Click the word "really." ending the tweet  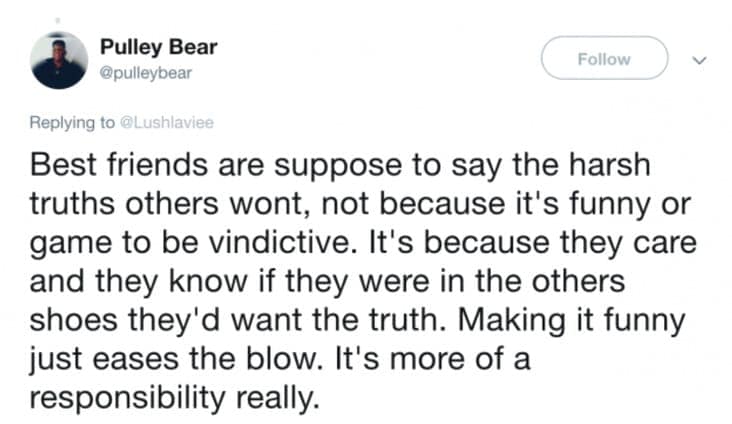(x=278, y=398)
